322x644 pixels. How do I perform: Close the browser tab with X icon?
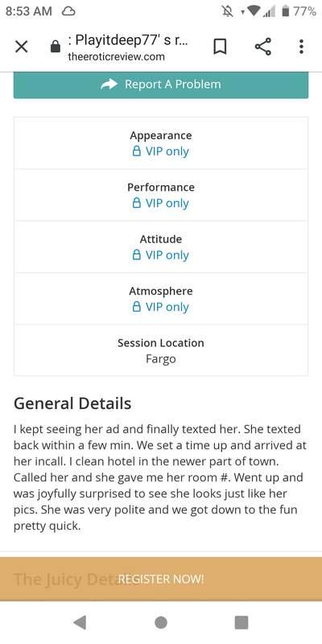[21, 47]
